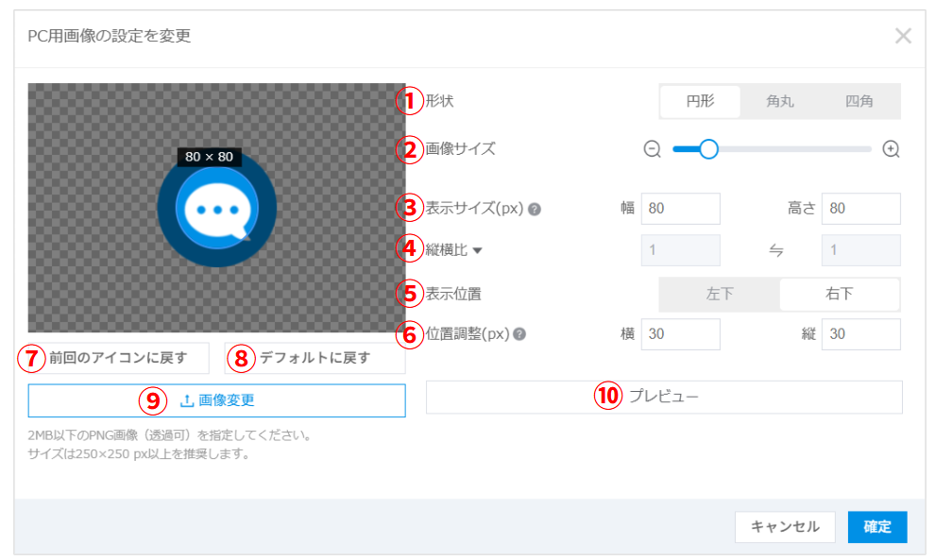Click the 幅 width input field

[680, 208]
